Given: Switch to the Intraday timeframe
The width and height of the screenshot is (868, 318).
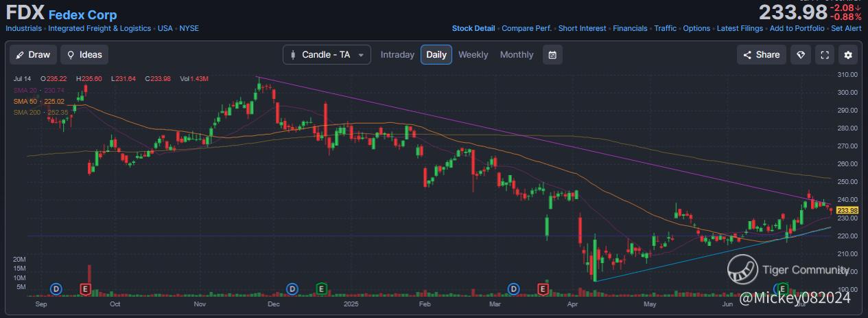Looking at the screenshot, I should 397,55.
